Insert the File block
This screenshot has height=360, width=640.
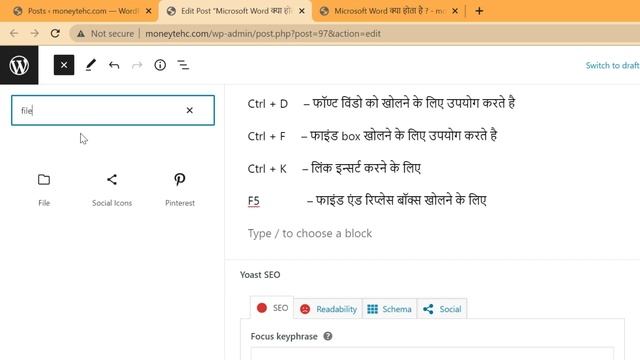(44, 190)
